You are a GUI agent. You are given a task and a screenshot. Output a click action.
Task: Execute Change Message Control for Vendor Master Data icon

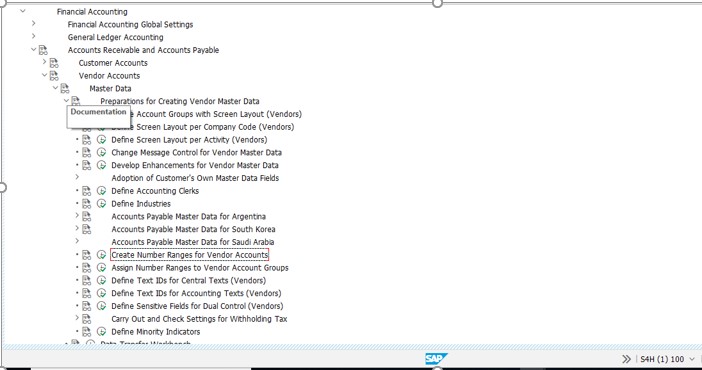(x=102, y=153)
